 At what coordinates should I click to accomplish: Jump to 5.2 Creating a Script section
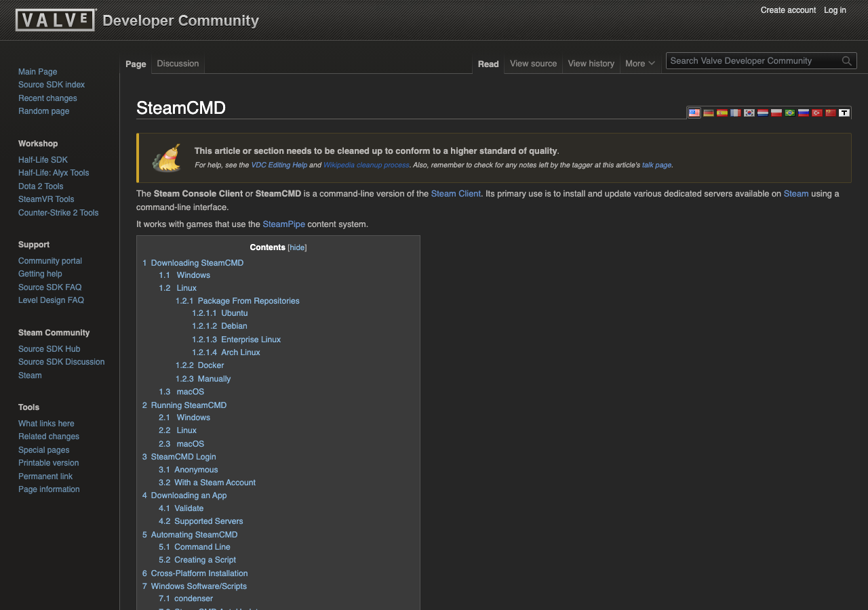pyautogui.click(x=197, y=560)
